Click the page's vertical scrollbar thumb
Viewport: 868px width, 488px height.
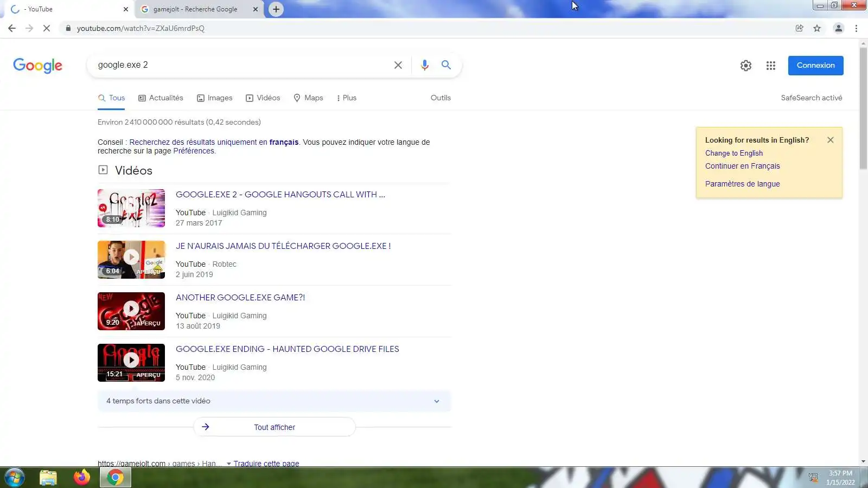pos(863,108)
